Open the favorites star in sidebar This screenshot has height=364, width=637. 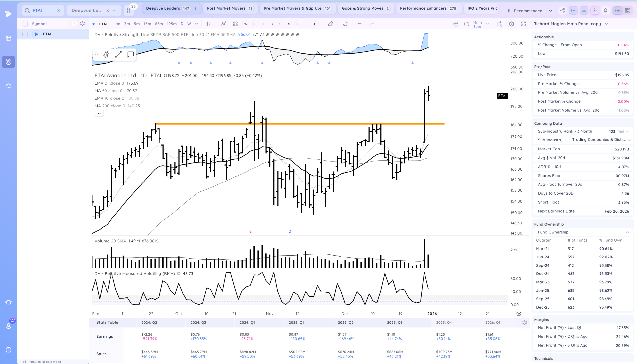(x=8, y=86)
